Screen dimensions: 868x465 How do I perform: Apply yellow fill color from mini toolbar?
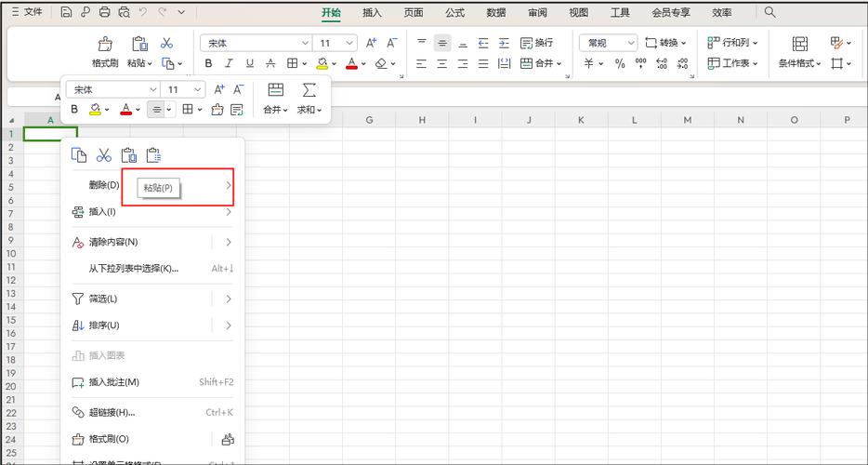click(95, 110)
